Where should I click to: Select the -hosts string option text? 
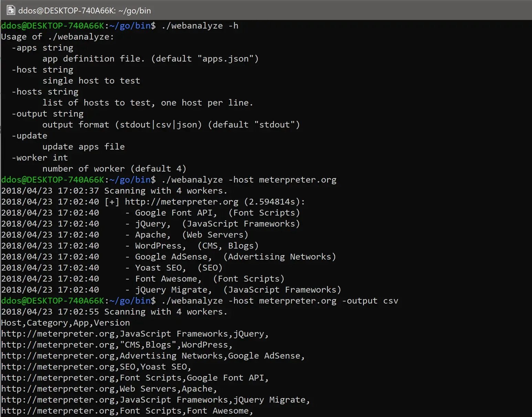point(45,91)
